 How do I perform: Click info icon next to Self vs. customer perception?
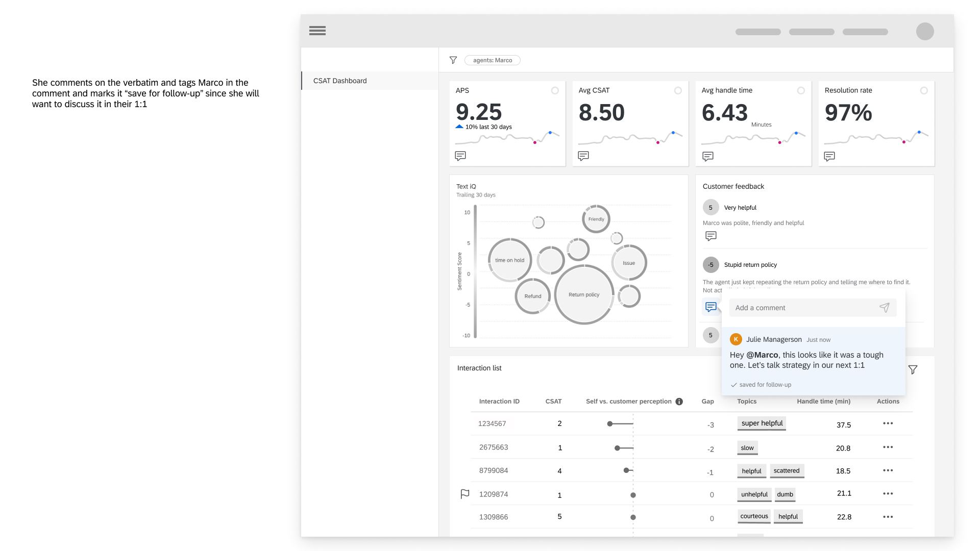[679, 402]
